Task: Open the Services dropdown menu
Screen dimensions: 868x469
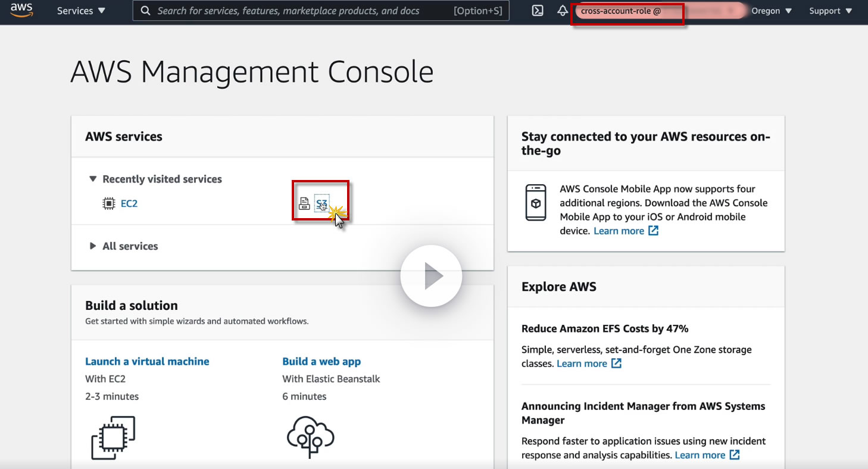Action: [81, 11]
